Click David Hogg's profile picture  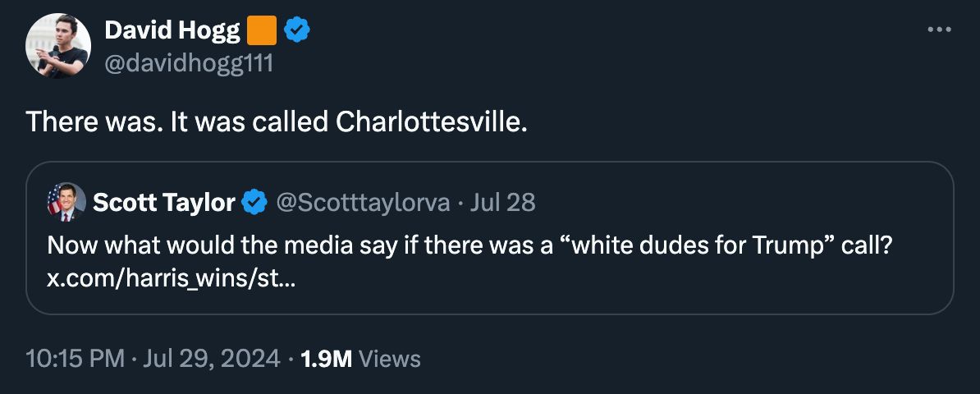(x=57, y=46)
